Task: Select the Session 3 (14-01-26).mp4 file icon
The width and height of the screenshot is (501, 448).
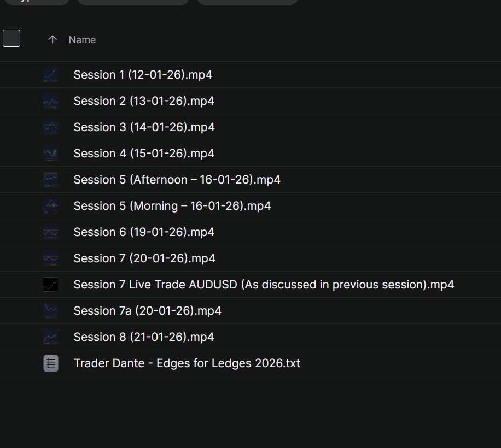Action: pyautogui.click(x=50, y=127)
